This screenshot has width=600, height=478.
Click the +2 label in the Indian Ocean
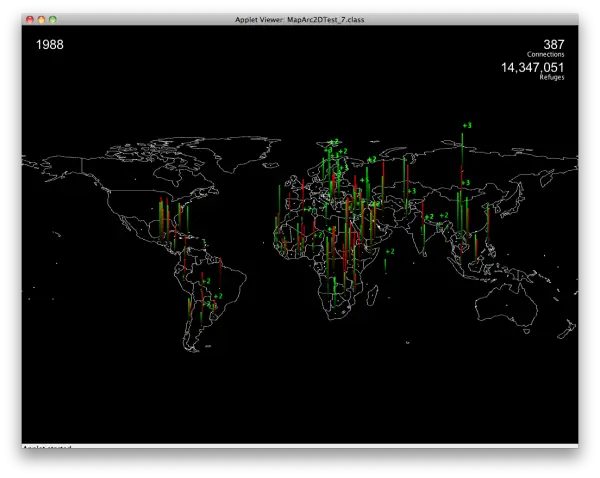[x=390, y=251]
